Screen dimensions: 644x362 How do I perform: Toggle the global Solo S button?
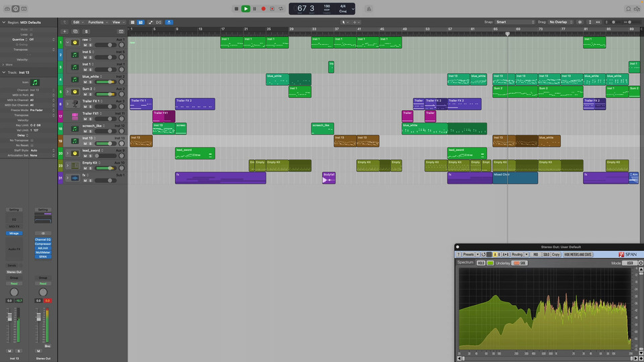point(87,32)
